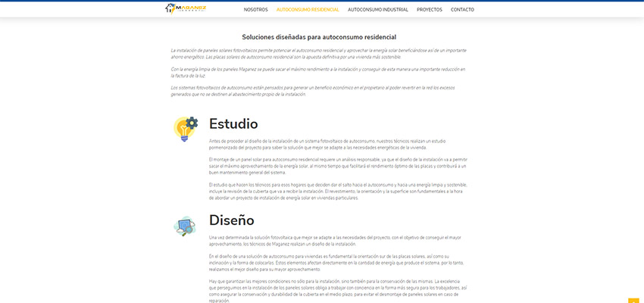Go to the Autoconsumo Industrial page
644x303 pixels.
point(377,10)
